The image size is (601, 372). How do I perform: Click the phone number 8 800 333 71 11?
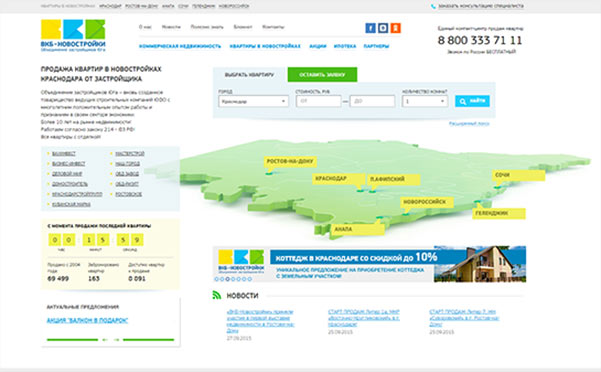pos(480,40)
